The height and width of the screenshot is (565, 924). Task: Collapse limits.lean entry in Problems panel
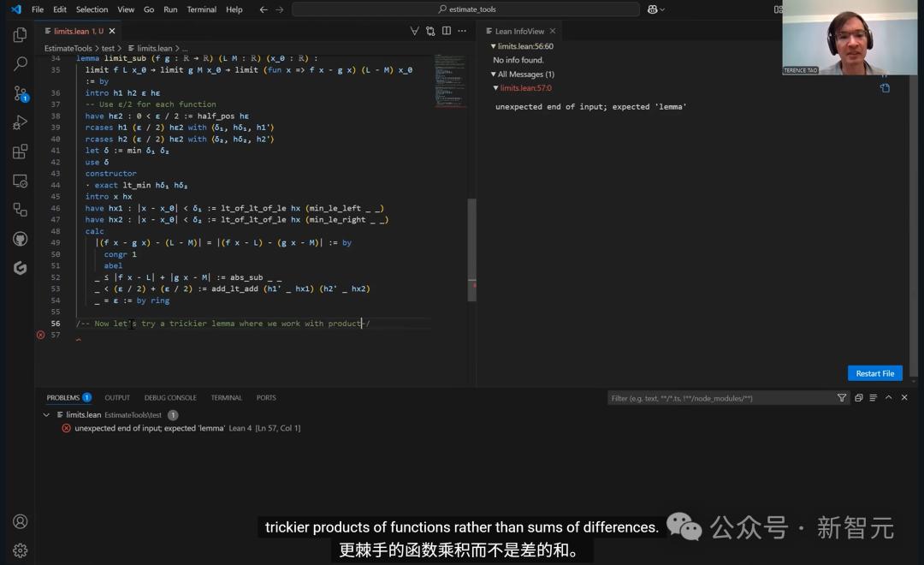[46, 415]
